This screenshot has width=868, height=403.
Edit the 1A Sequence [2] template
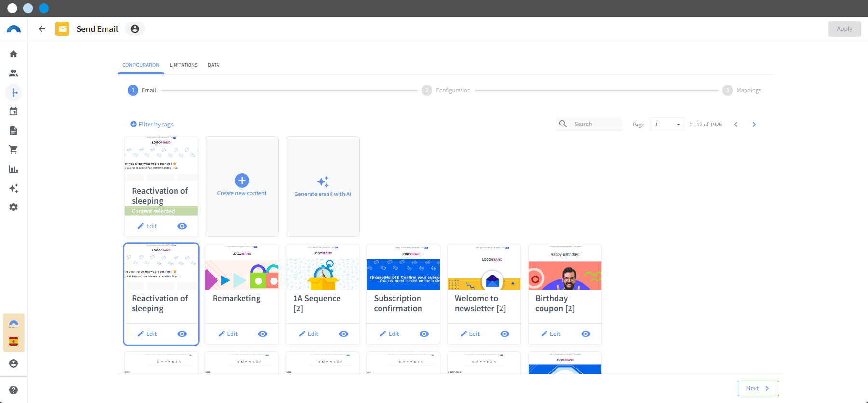pyautogui.click(x=309, y=334)
